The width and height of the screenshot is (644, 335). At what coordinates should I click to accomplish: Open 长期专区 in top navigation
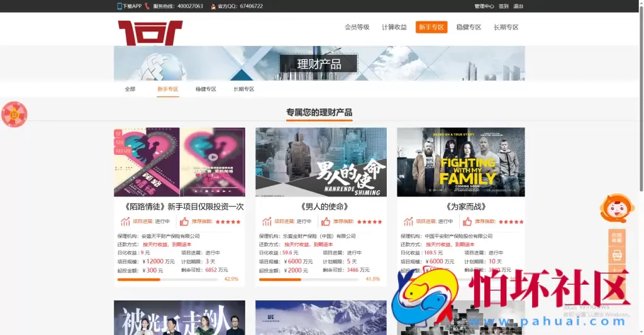coord(506,27)
